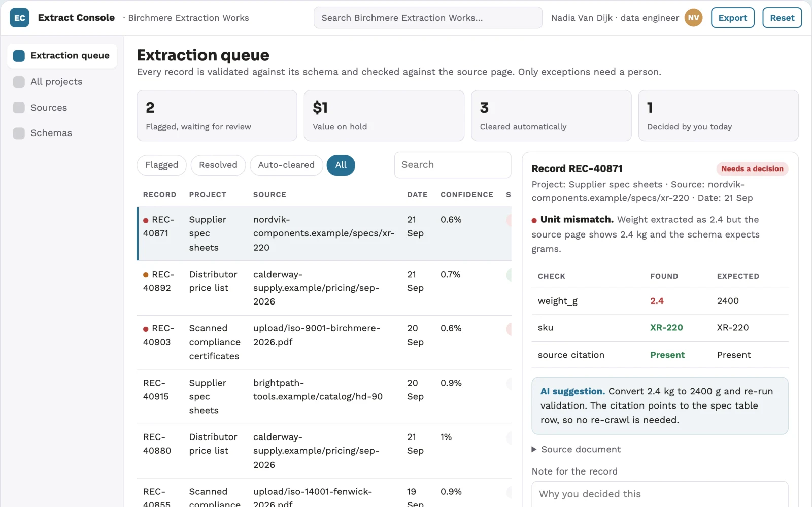Select the All filter tab
The image size is (812, 507).
(341, 165)
